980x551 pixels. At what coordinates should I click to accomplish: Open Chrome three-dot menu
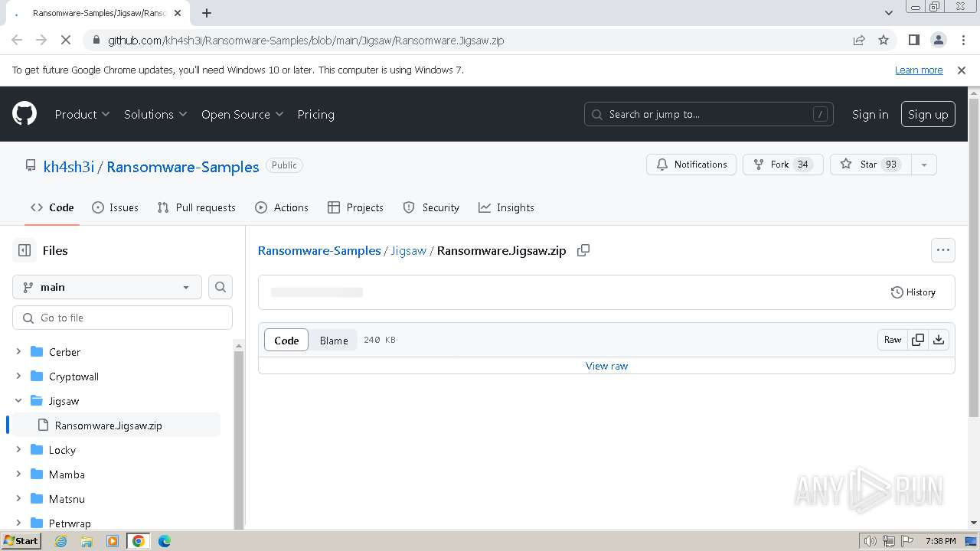click(962, 40)
